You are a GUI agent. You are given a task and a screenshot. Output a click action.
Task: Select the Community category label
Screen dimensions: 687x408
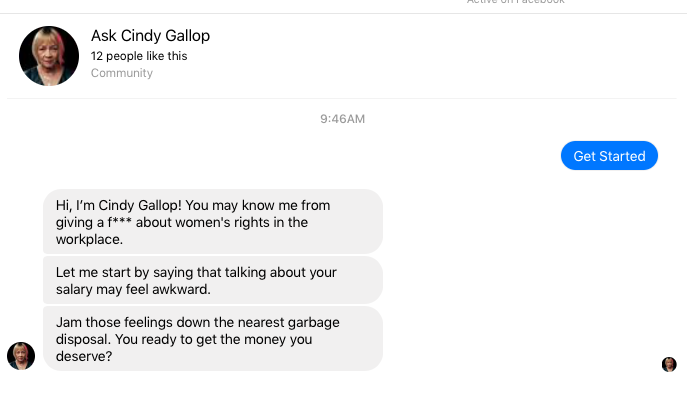(x=122, y=73)
